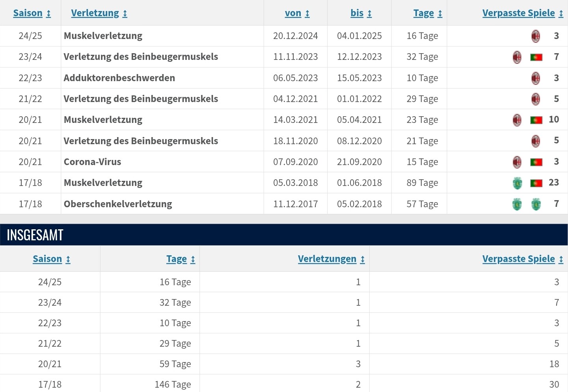
Task: Click the 04.01.2025 end date cell
Action: [359, 36]
